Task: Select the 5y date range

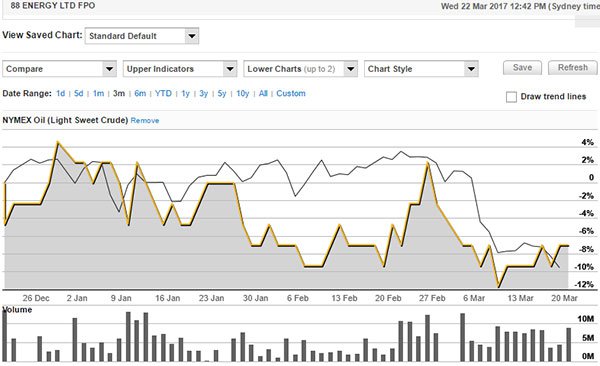Action: click(x=222, y=93)
